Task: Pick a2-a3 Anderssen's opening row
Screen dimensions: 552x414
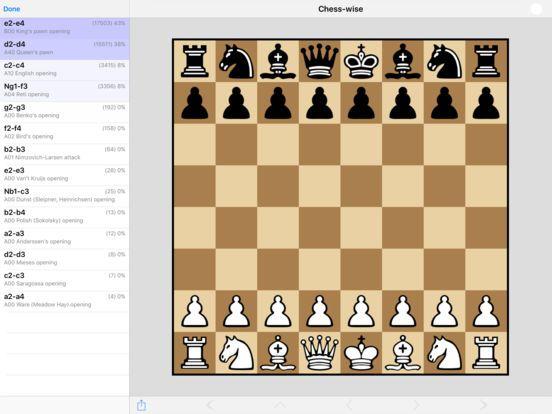Action: 65,238
